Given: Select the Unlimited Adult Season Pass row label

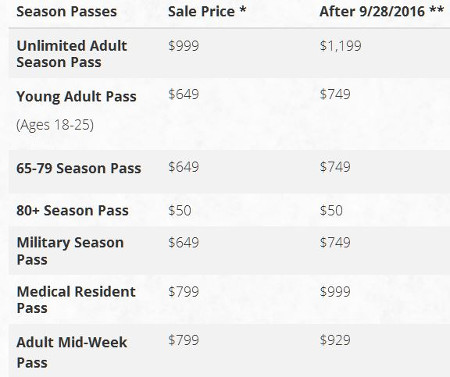Looking at the screenshot, I should pyautogui.click(x=72, y=54).
